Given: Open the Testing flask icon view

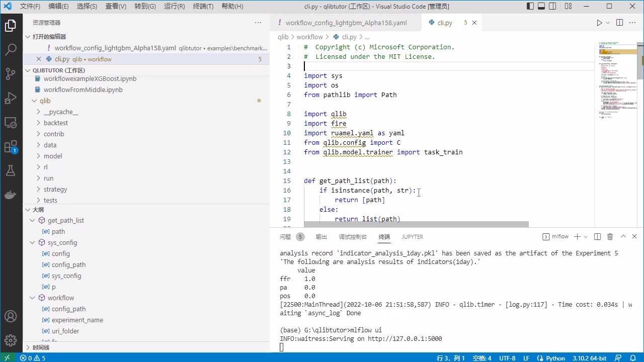Looking at the screenshot, I should [x=11, y=171].
